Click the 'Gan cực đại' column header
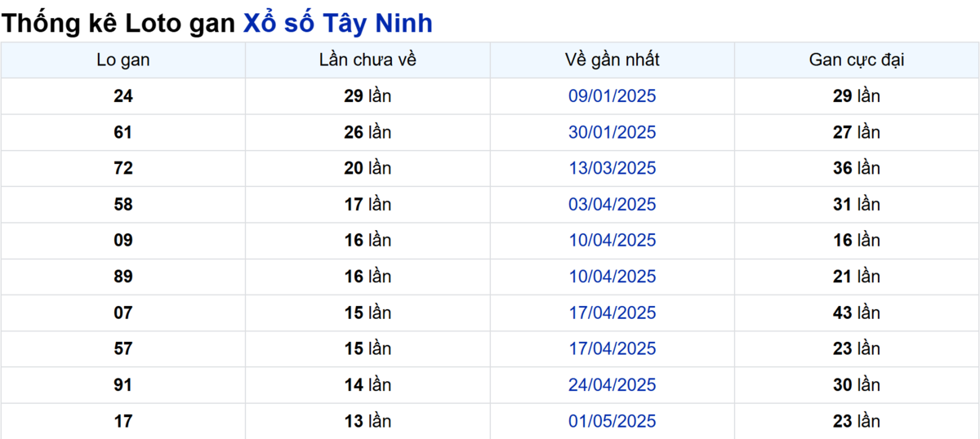This screenshot has height=439, width=980. (857, 60)
